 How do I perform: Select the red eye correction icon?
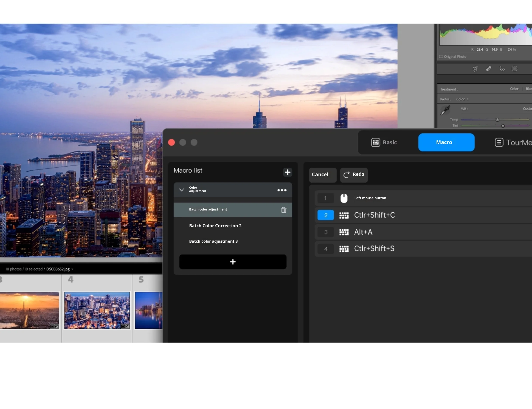[502, 69]
